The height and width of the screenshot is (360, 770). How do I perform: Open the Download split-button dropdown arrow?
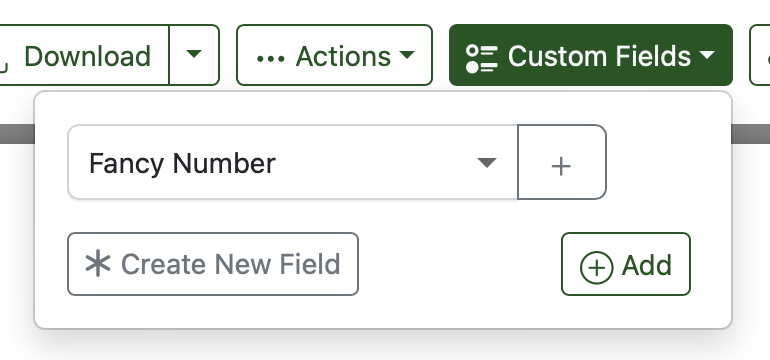[x=194, y=55]
